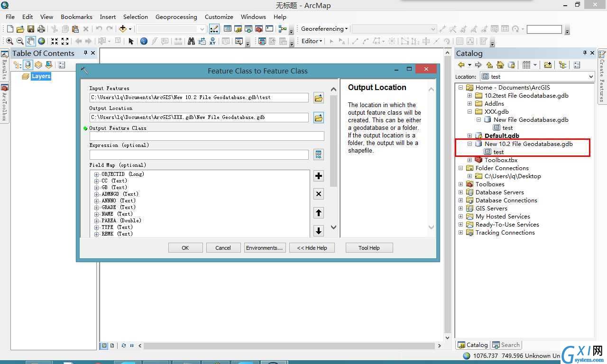
Task: Click the Full Extent globe icon
Action: [41, 41]
